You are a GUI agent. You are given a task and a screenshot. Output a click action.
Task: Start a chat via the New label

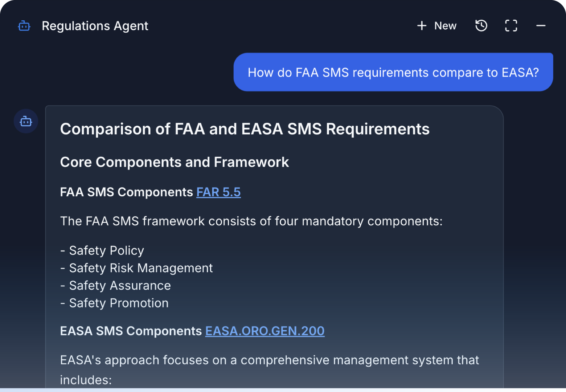pyautogui.click(x=445, y=26)
